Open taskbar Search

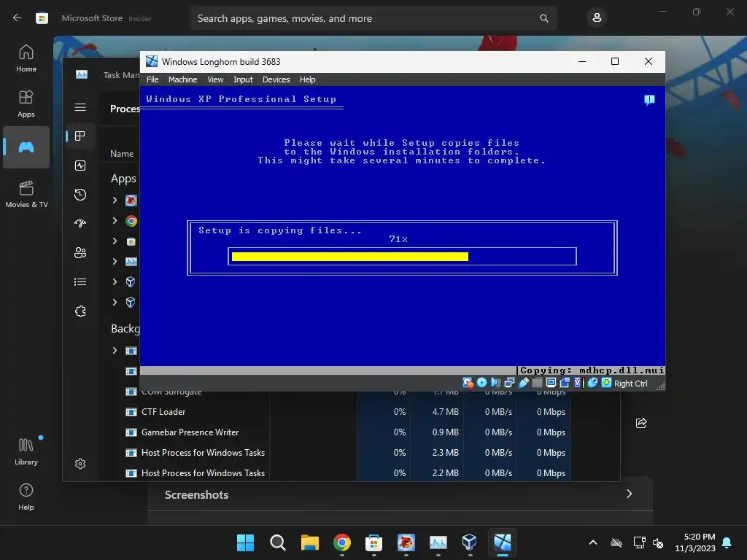pos(277,542)
